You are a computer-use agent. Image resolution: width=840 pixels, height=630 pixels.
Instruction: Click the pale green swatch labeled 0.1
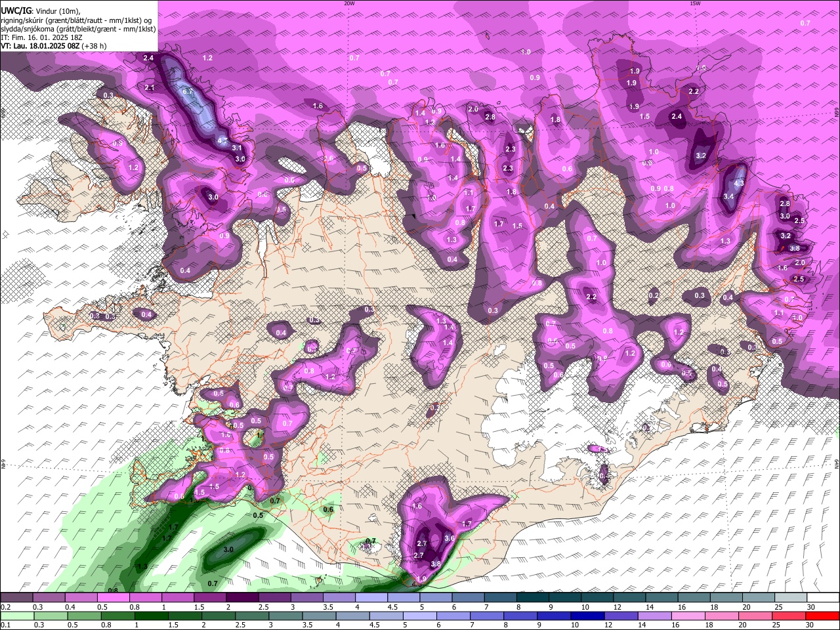pos(17,616)
